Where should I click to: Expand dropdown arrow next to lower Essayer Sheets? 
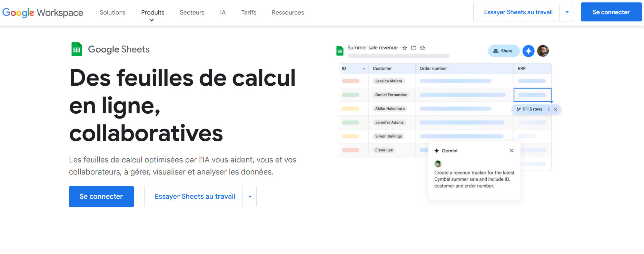click(250, 197)
